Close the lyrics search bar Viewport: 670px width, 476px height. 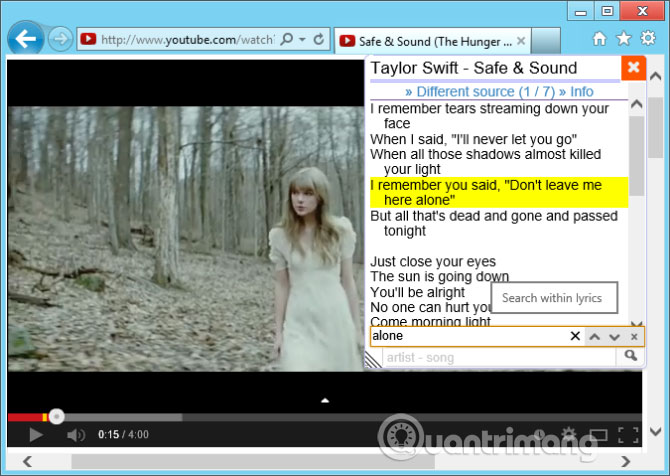coord(634,337)
